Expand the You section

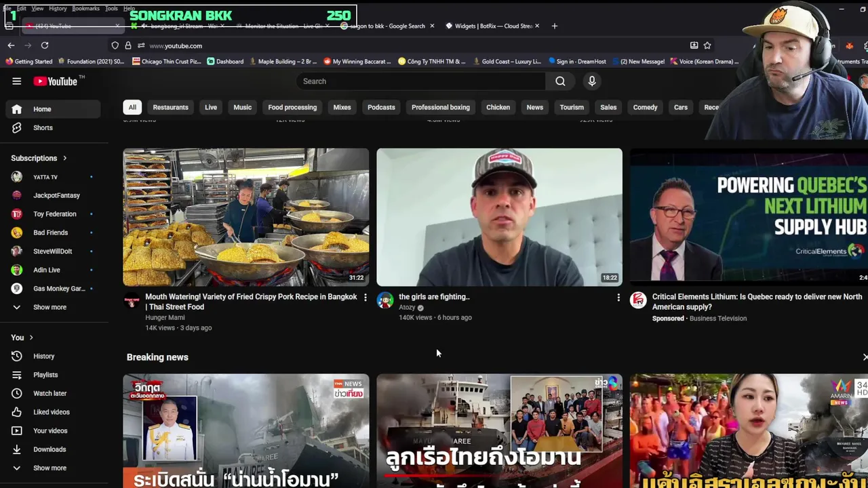(x=22, y=338)
